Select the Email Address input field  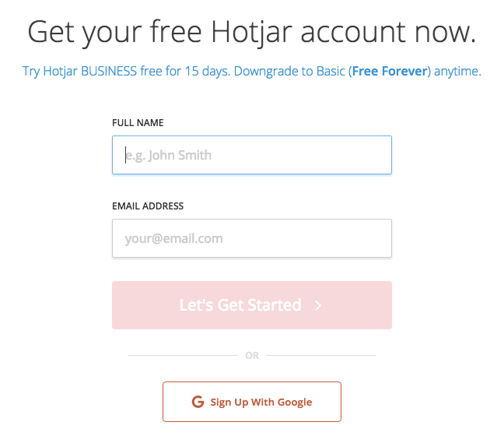(x=252, y=238)
